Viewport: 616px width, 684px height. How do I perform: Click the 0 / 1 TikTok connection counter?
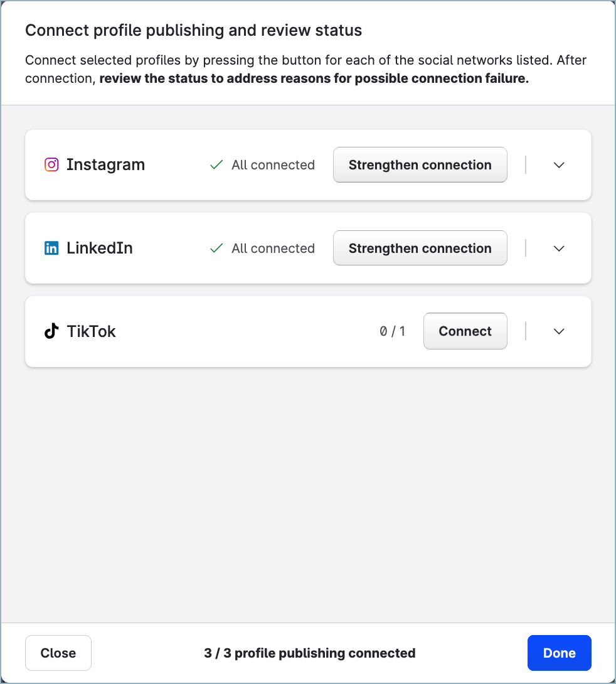393,331
